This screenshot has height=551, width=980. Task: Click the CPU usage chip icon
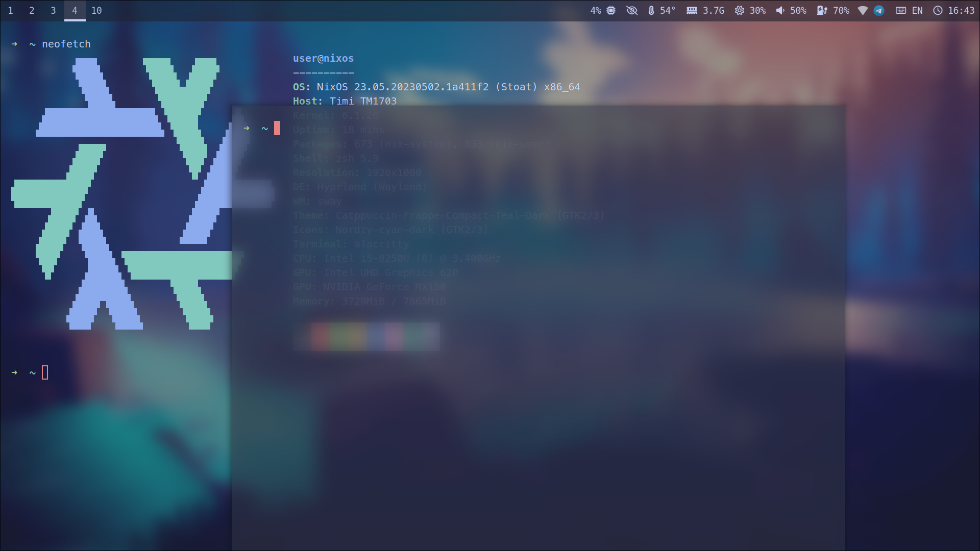[610, 10]
